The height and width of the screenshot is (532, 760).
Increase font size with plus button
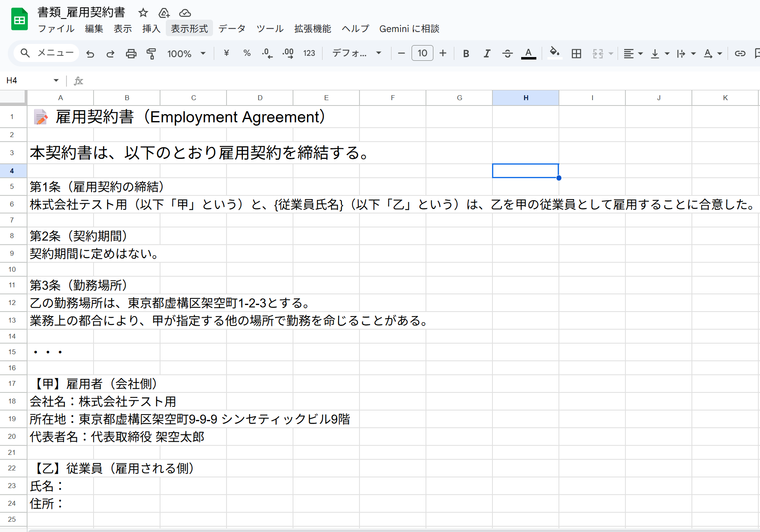(x=443, y=53)
